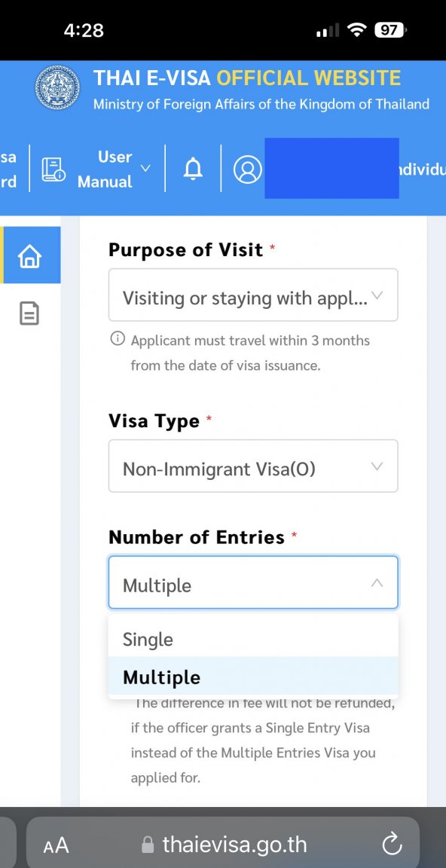This screenshot has width=446, height=868.
Task: Tap the Safari reload page icon
Action: click(392, 845)
